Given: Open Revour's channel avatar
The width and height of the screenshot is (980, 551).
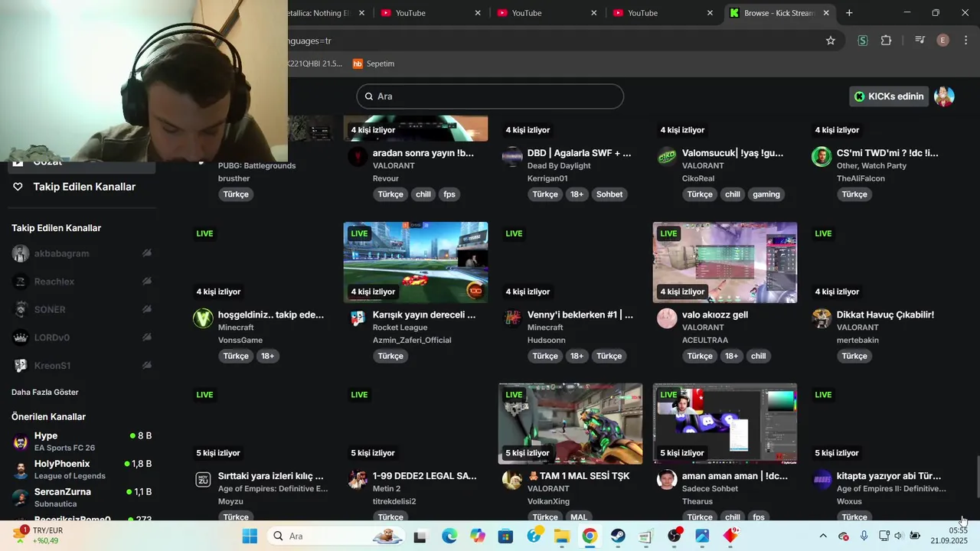Looking at the screenshot, I should pyautogui.click(x=358, y=157).
